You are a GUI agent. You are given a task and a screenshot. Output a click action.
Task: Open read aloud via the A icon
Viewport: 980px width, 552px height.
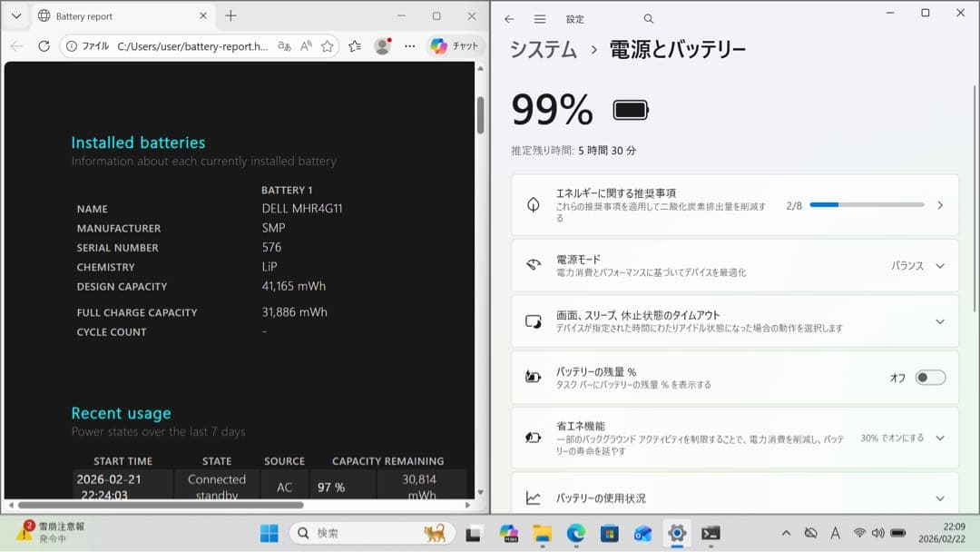pos(307,45)
